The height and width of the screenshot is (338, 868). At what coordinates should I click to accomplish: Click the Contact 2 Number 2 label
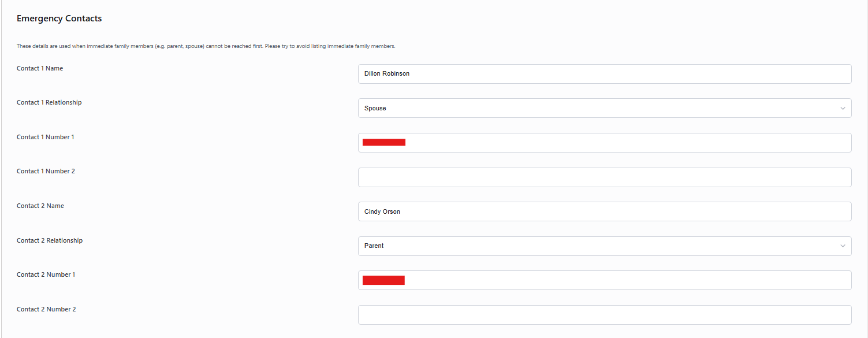click(x=46, y=309)
